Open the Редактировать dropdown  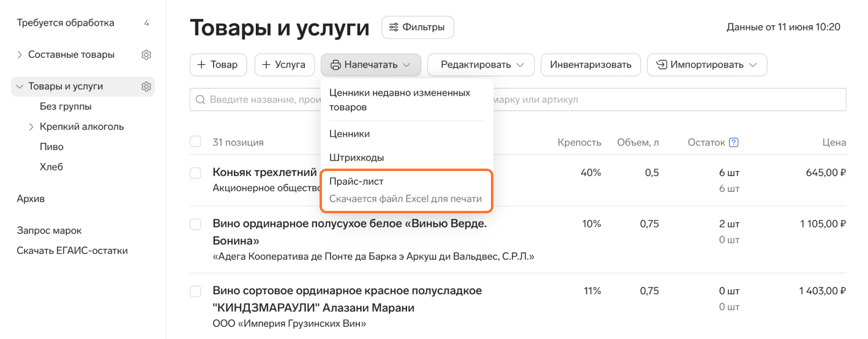click(481, 65)
